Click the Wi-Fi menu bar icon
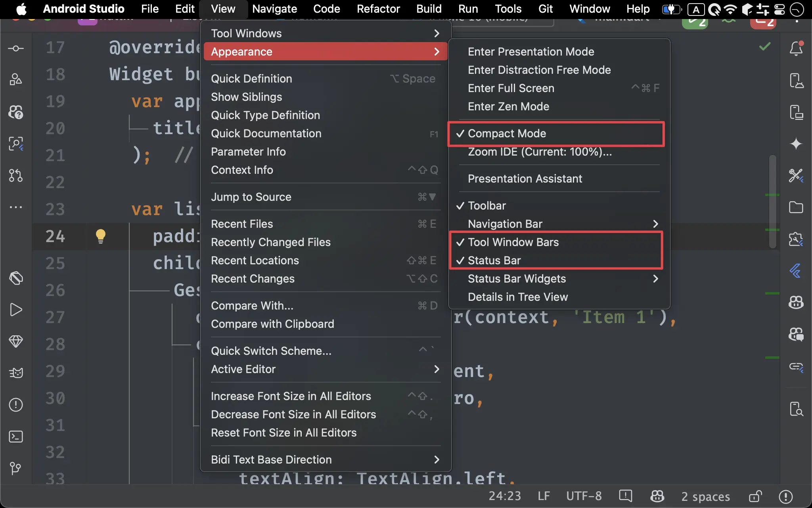Image resolution: width=812 pixels, height=508 pixels. click(x=730, y=9)
